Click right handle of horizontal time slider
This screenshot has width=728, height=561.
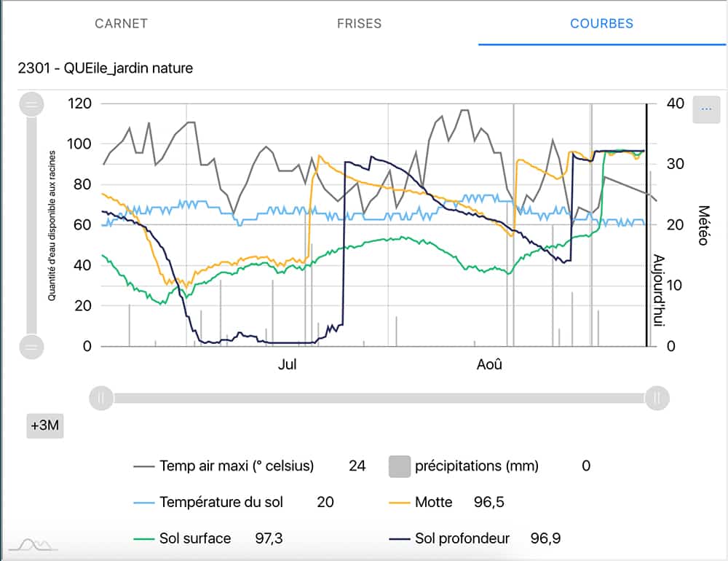657,398
